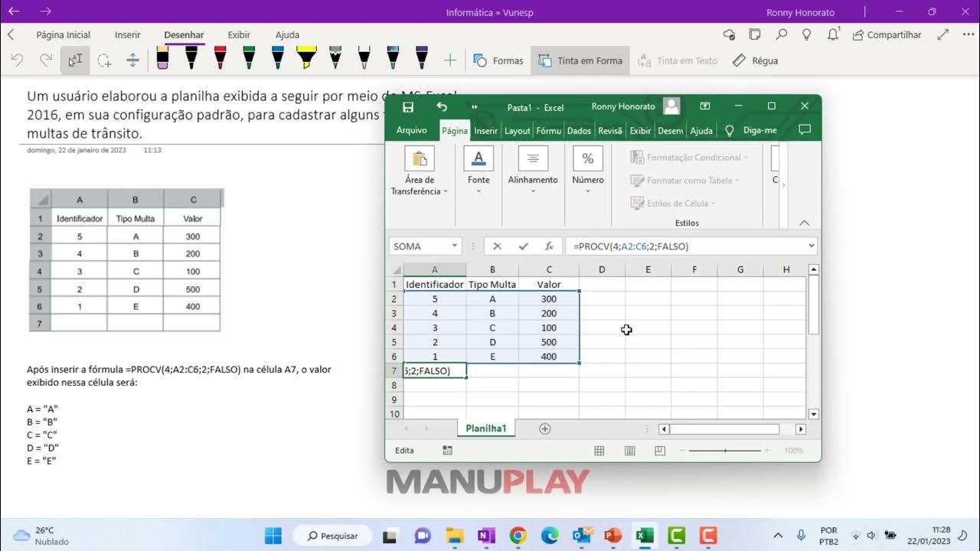Viewport: 980px width, 551px height.
Task: Open Ajuda tab in OneNote
Action: [x=287, y=34]
